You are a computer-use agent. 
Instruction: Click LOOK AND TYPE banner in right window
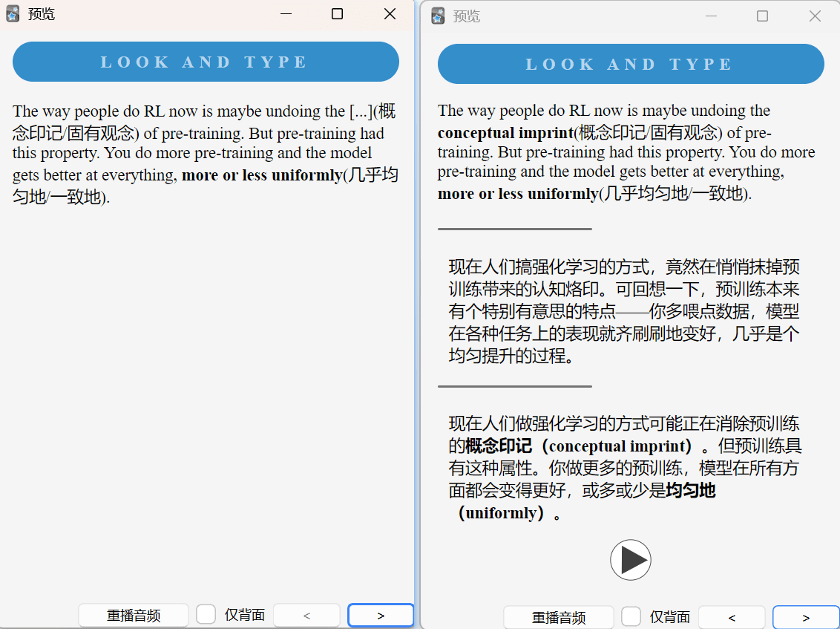coord(631,64)
